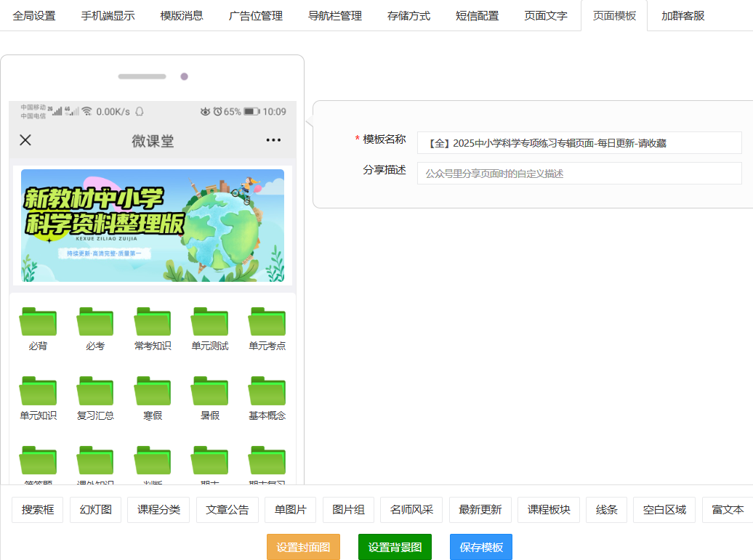
Task: Insert the 课程分类 component
Action: (x=158, y=510)
